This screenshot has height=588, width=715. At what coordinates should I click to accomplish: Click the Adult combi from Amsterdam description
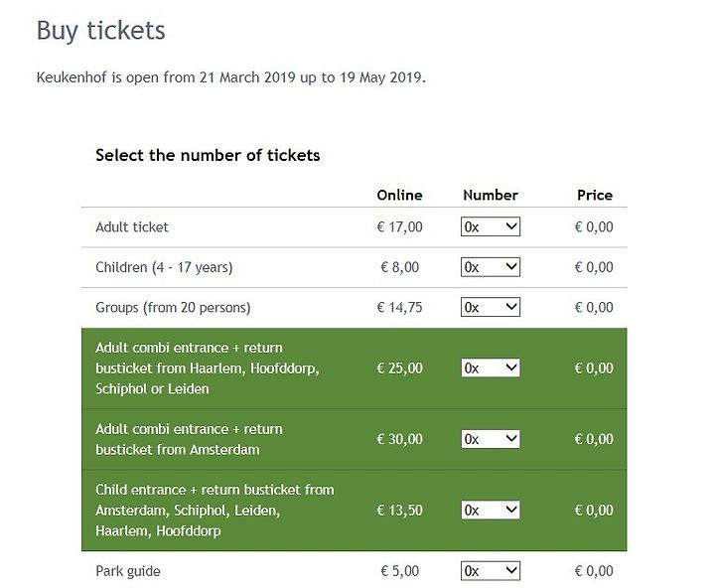(189, 439)
